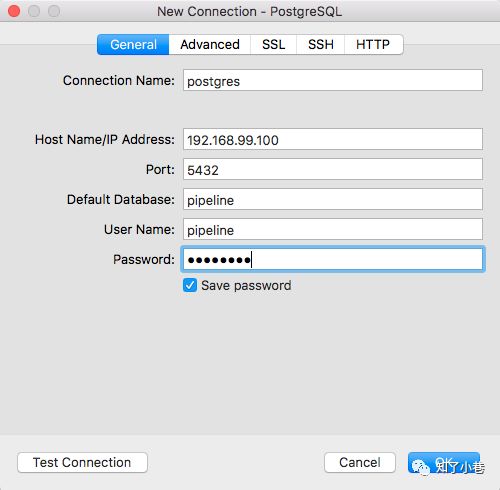The image size is (500, 490).
Task: Switch to the HTTP tab
Action: [373, 44]
